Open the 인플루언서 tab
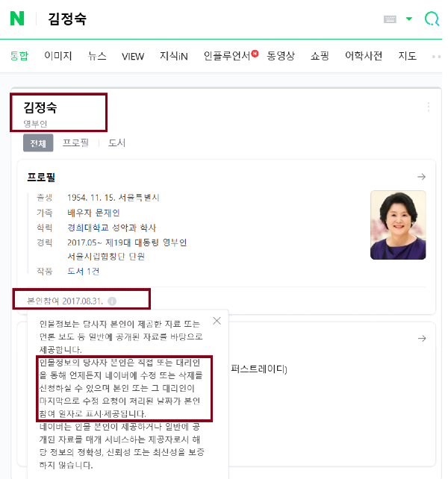Viewport: 448px width, 479px height. pos(227,56)
